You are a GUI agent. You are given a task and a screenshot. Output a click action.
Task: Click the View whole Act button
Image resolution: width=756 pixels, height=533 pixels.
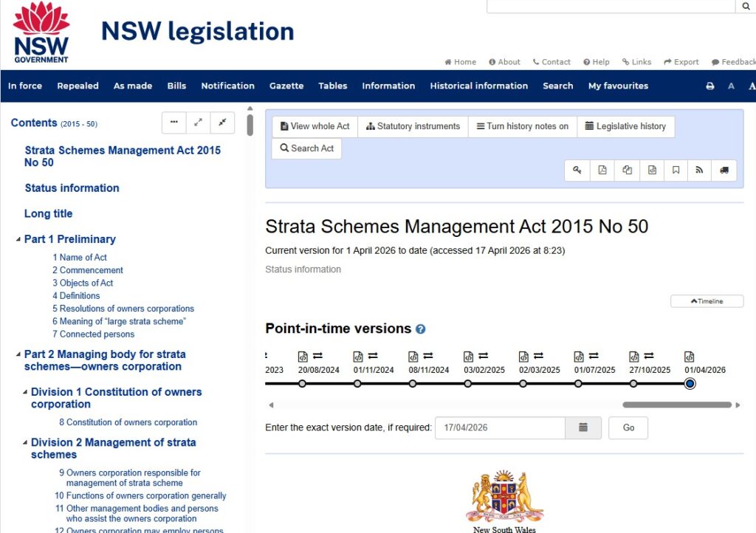point(314,126)
